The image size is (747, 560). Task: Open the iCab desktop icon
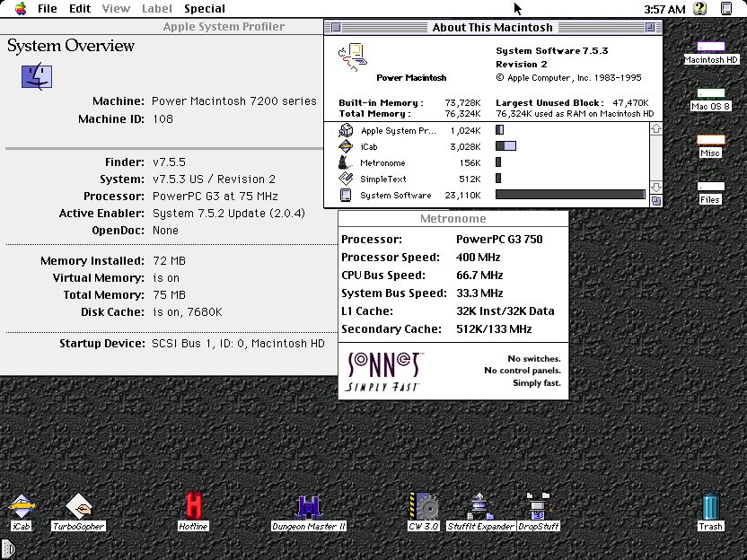22,507
